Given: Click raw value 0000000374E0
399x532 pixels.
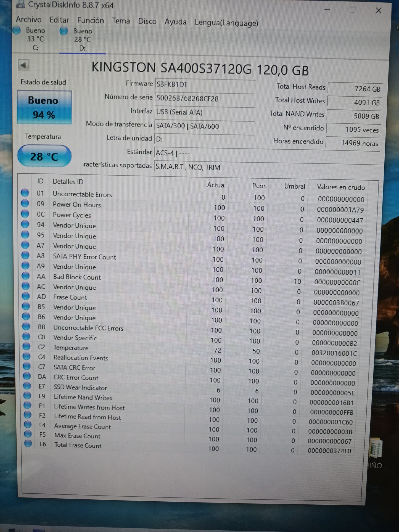Looking at the screenshot, I should click(329, 451).
